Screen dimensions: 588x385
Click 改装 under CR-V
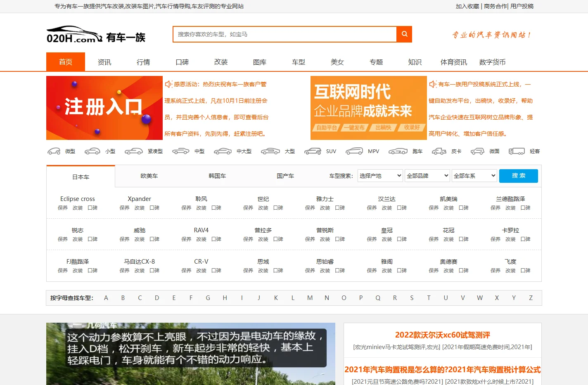point(202,271)
